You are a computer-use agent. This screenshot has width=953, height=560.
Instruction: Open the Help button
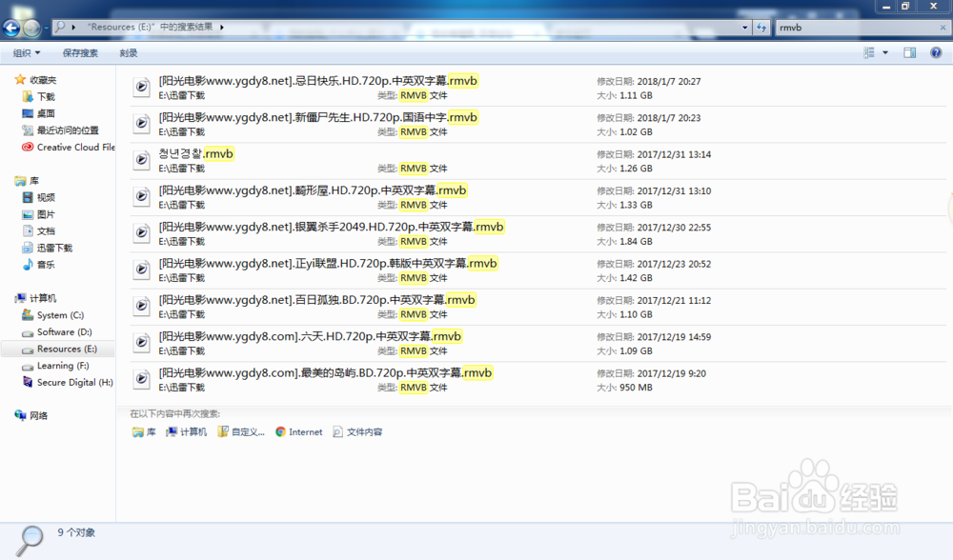pos(936,52)
